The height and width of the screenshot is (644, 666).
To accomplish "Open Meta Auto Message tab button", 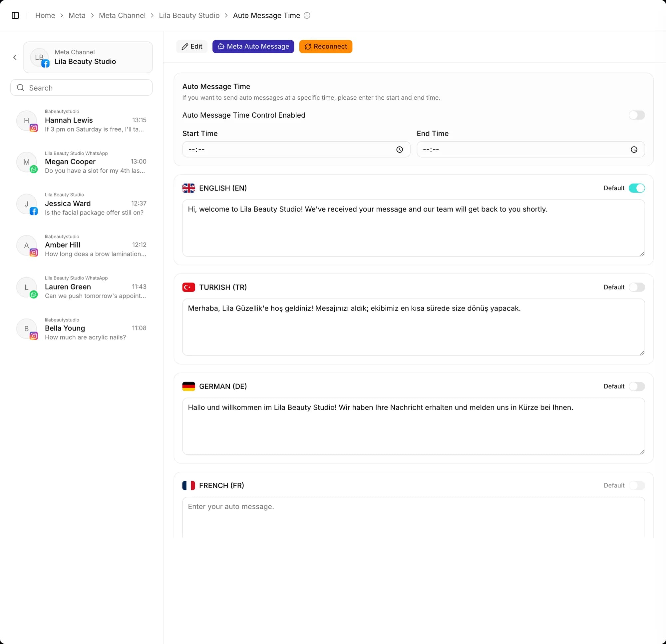I will (253, 47).
